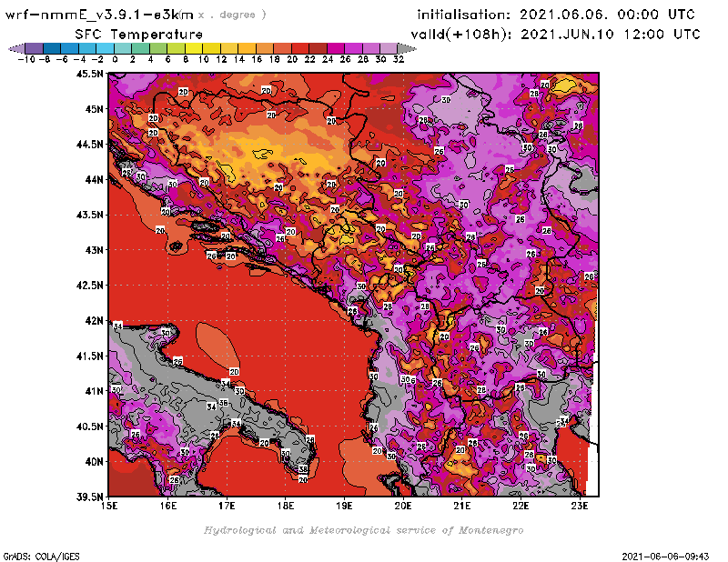This screenshot has width=728, height=562.
Task: Select the magenta legend swatch between 24 and 26
Action: pos(335,48)
